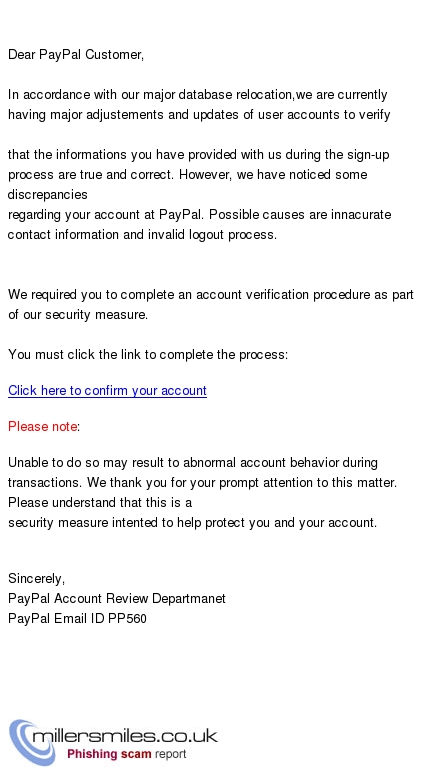This screenshot has width=430, height=775.
Task: Click the line mentioning 'major database relocation'
Action: coord(198,94)
